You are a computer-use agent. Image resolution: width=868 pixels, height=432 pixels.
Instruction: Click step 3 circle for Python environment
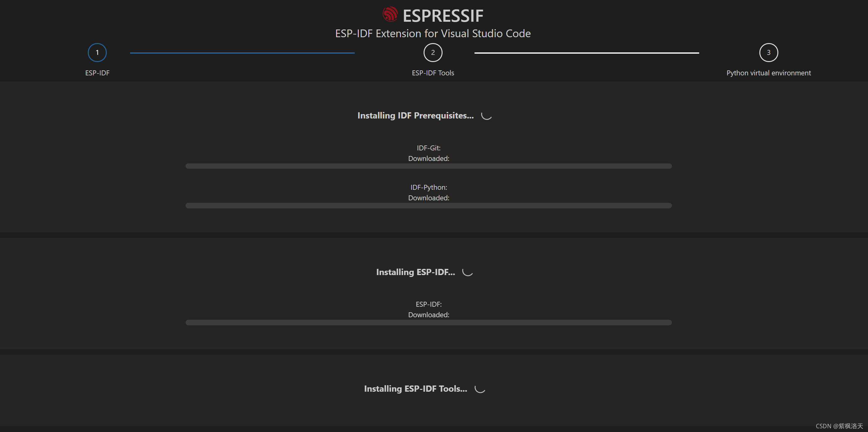pos(768,52)
